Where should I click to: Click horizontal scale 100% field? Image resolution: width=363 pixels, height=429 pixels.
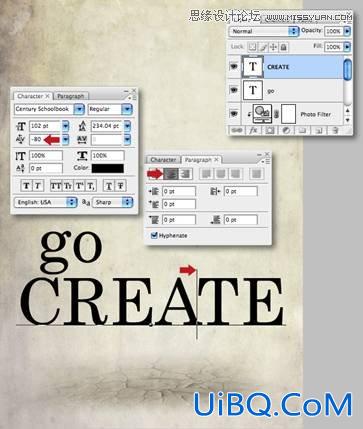[108, 156]
